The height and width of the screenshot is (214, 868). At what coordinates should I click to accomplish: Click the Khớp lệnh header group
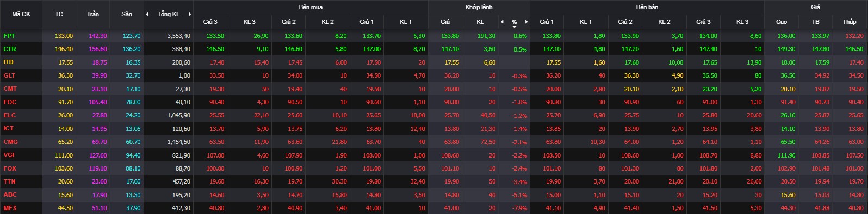coord(479,7)
